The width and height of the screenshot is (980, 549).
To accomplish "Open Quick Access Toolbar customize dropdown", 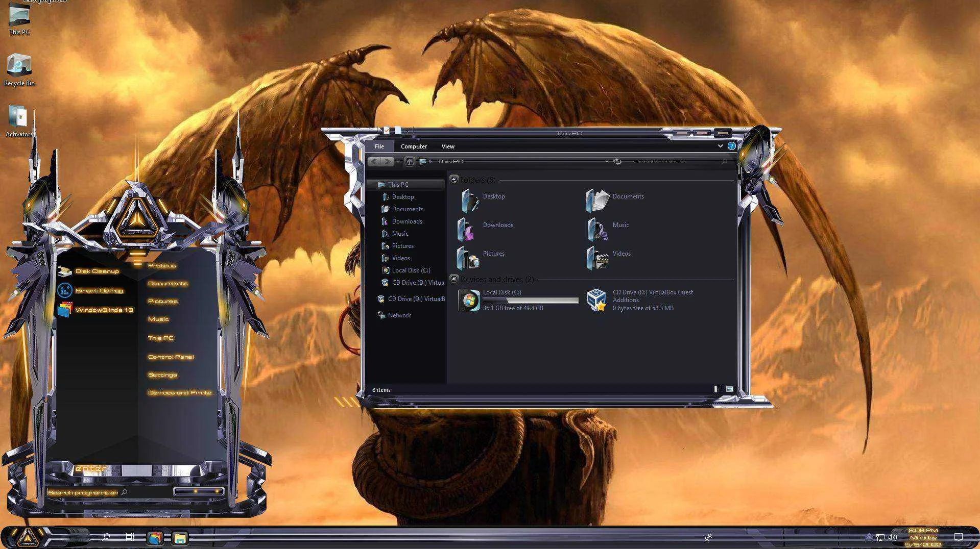I will click(x=407, y=131).
